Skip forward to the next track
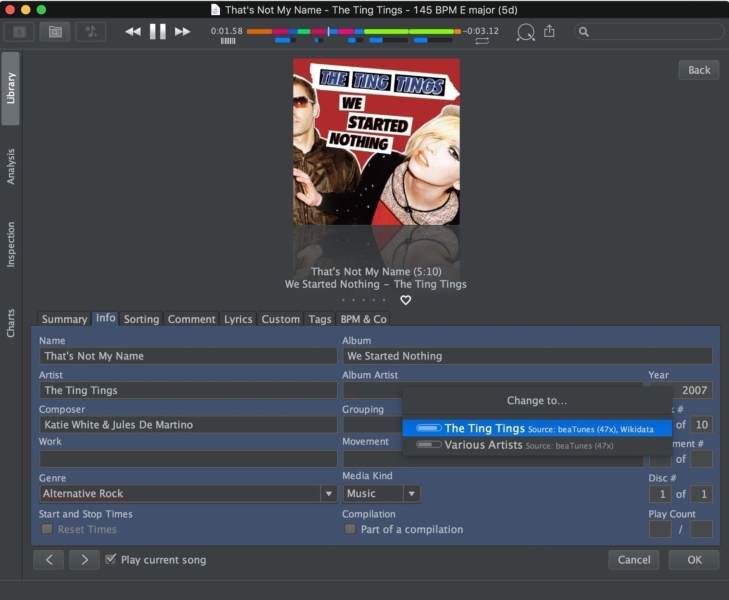The image size is (729, 600). (182, 32)
